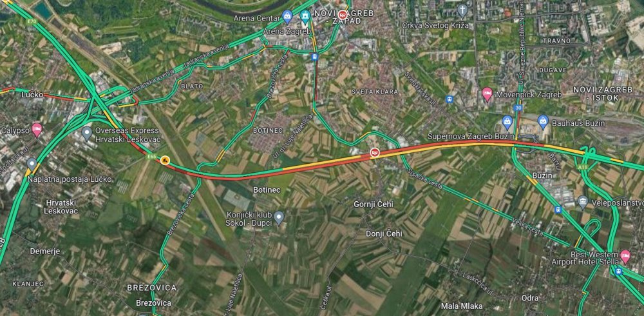
Task: Select the train station icon below Buzin
Action: (x=558, y=210)
